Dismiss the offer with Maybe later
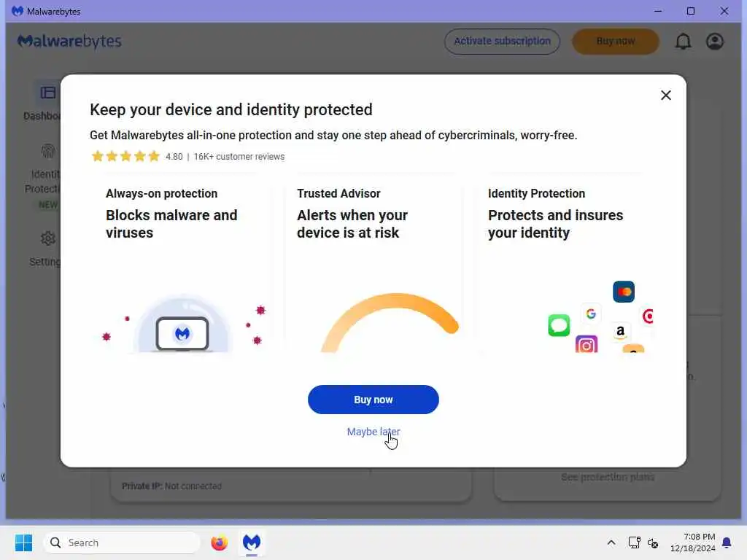Image resolution: width=747 pixels, height=560 pixels. pyautogui.click(x=373, y=432)
